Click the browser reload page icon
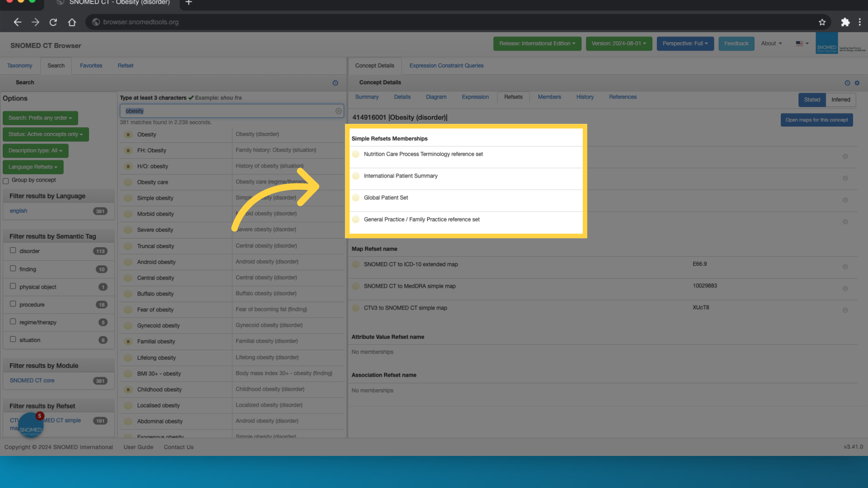 [x=53, y=22]
